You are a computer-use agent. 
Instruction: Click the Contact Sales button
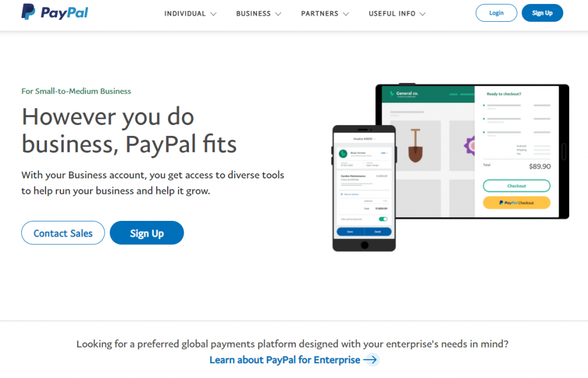pyautogui.click(x=63, y=233)
